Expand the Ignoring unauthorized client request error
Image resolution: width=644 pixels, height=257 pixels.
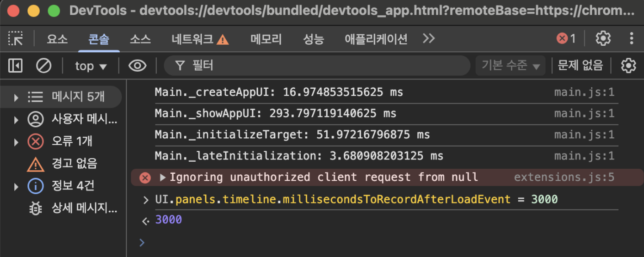[x=162, y=177]
